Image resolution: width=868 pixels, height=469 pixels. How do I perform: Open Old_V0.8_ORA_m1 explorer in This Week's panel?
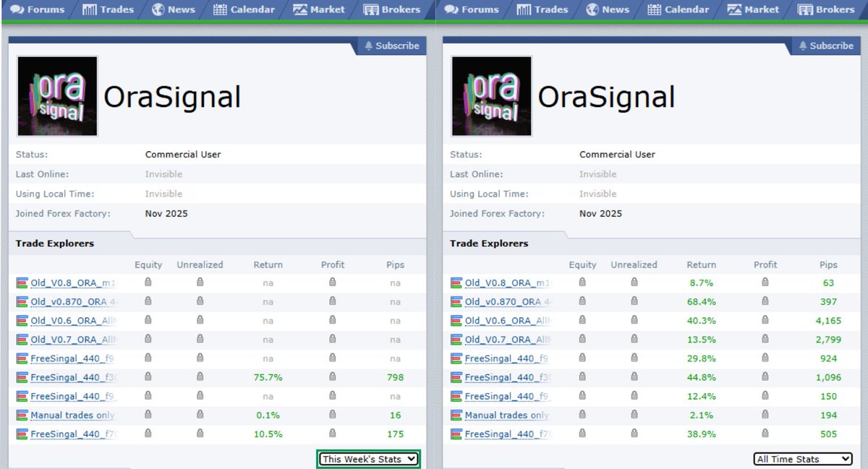73,283
